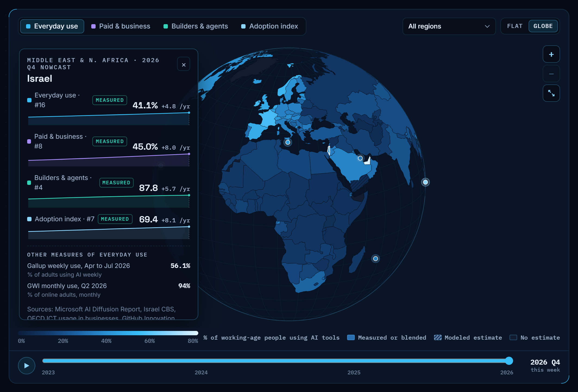The height and width of the screenshot is (392, 578).
Task: Switch to Builders & agents tab
Action: pos(196,26)
